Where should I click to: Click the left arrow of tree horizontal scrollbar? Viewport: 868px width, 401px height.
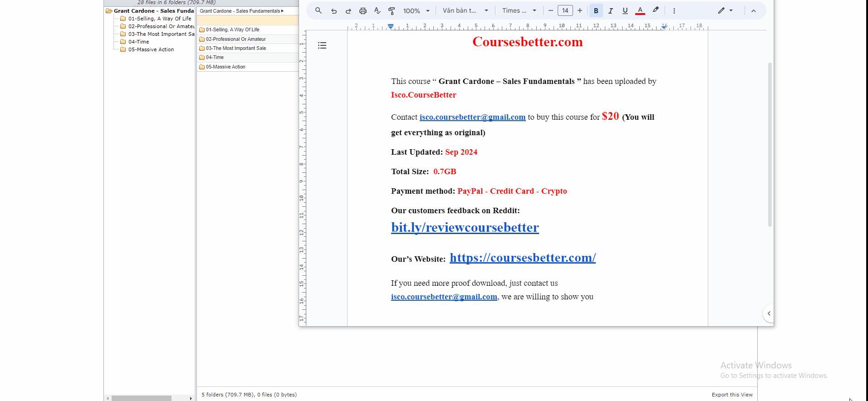tap(108, 398)
